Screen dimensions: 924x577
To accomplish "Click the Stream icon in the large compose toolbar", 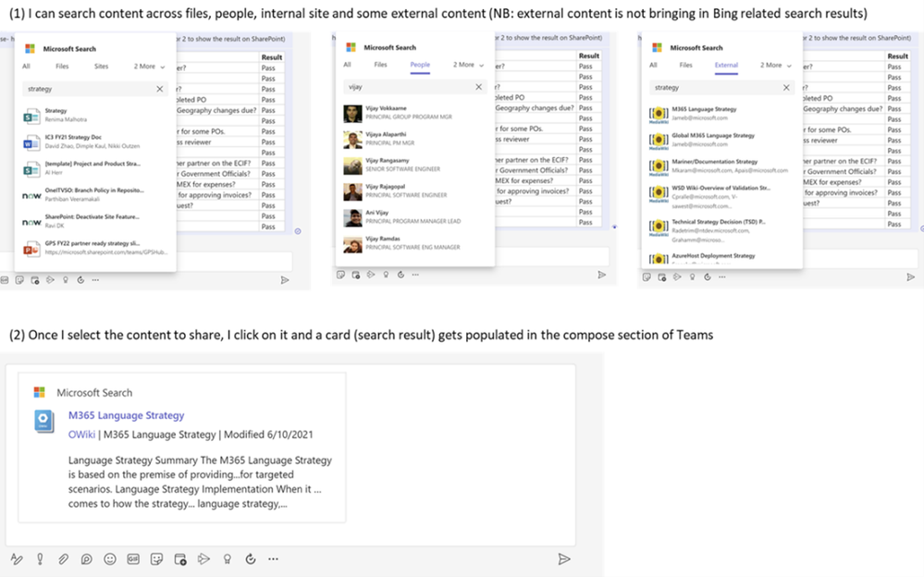I will (203, 559).
